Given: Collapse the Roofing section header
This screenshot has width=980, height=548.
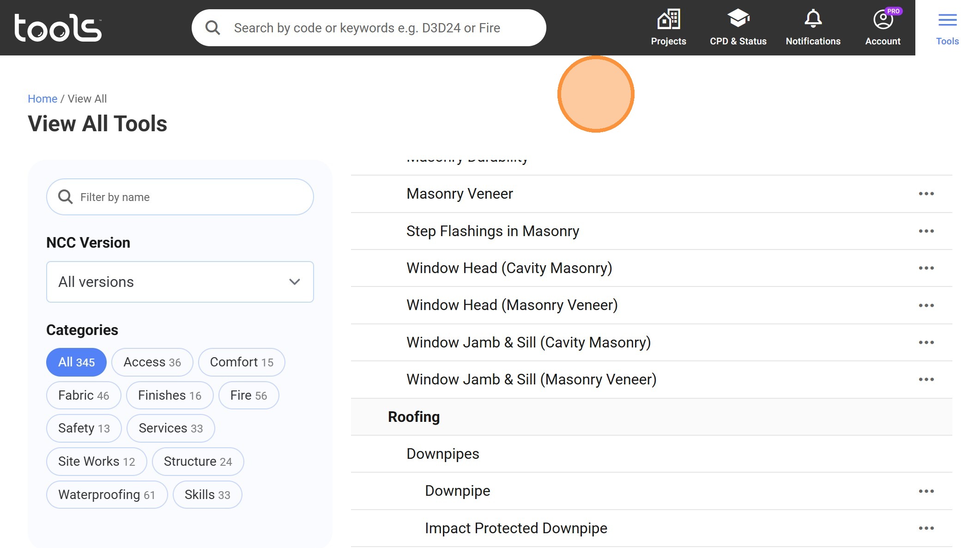Looking at the screenshot, I should pos(414,417).
